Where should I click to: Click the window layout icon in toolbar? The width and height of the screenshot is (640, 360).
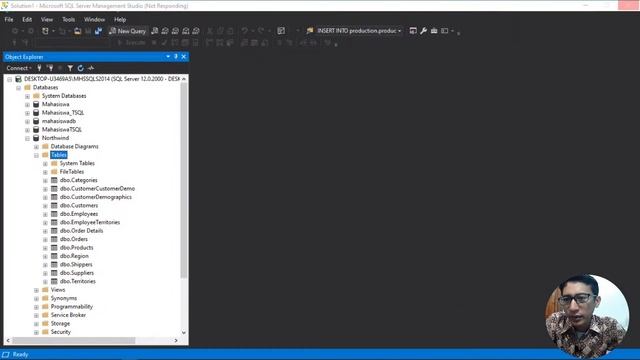[445, 31]
